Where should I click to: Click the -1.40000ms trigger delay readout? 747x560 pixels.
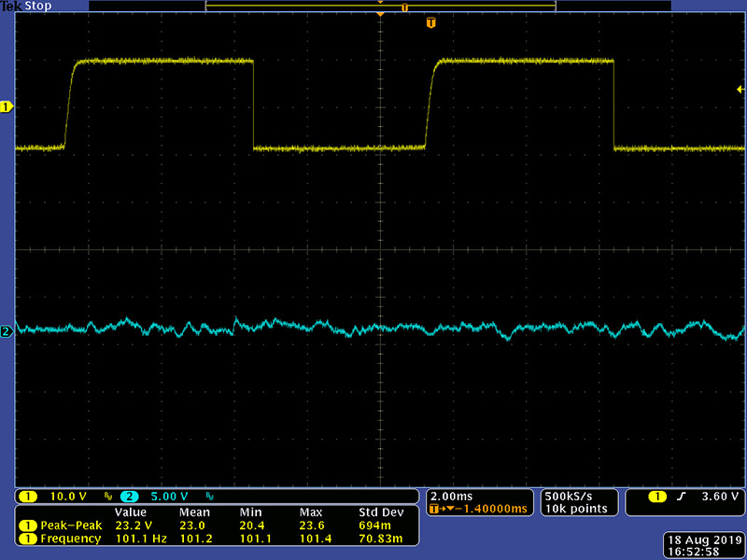click(x=491, y=509)
